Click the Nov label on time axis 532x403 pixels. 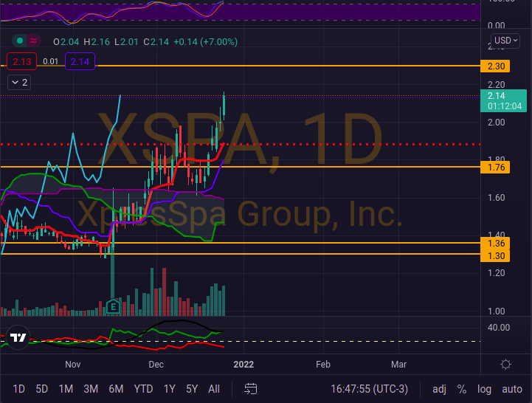click(72, 365)
